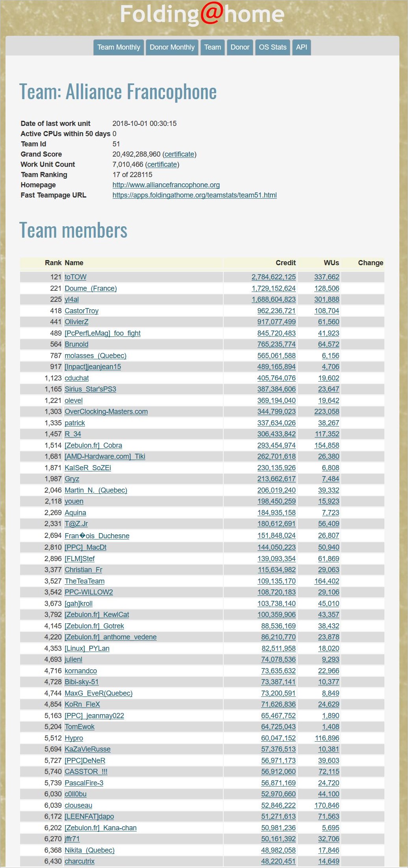Click Doume_(France) credit value 1,729,152,624
The image size is (408, 868).
[273, 288]
